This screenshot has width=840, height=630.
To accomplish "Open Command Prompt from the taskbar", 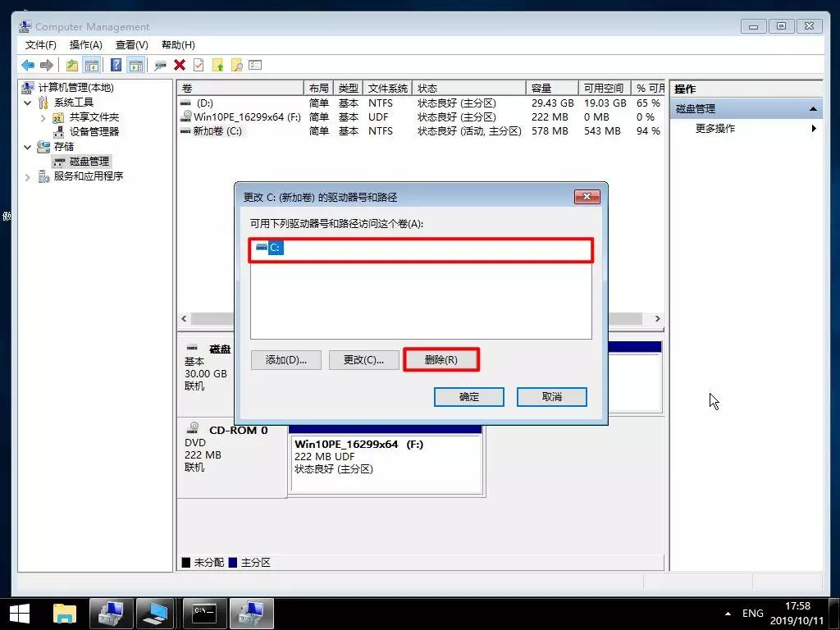I will point(203,613).
